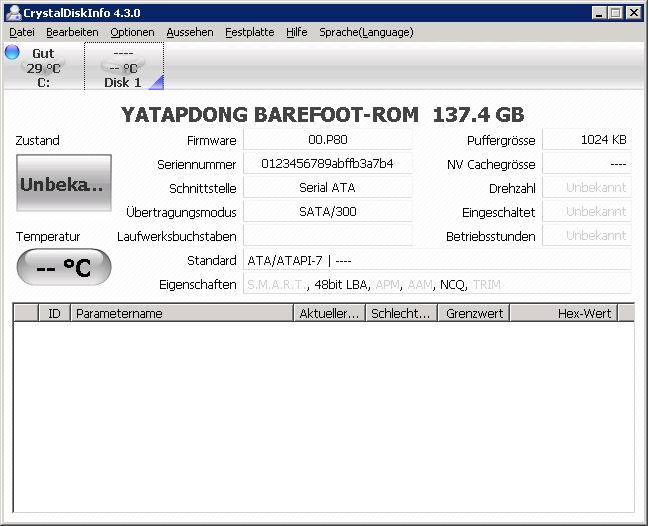Image resolution: width=648 pixels, height=526 pixels.
Task: Click the Temperatur label
Action: coord(48,236)
